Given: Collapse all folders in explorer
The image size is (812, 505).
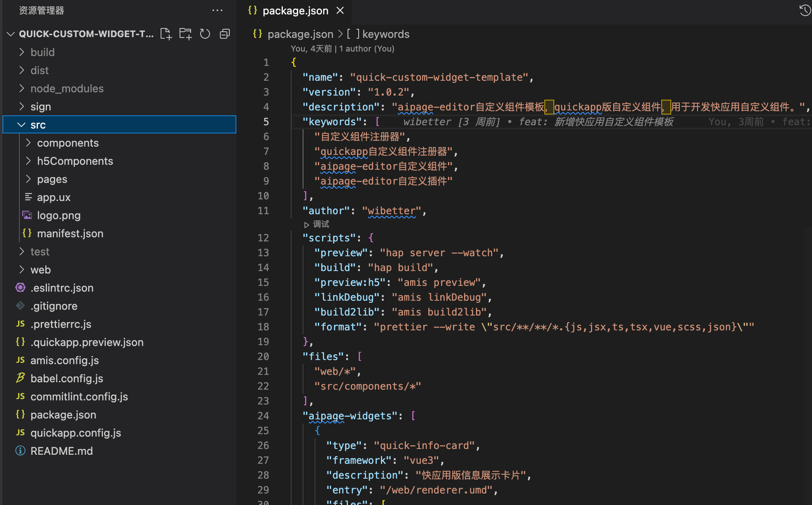Looking at the screenshot, I should (225, 34).
